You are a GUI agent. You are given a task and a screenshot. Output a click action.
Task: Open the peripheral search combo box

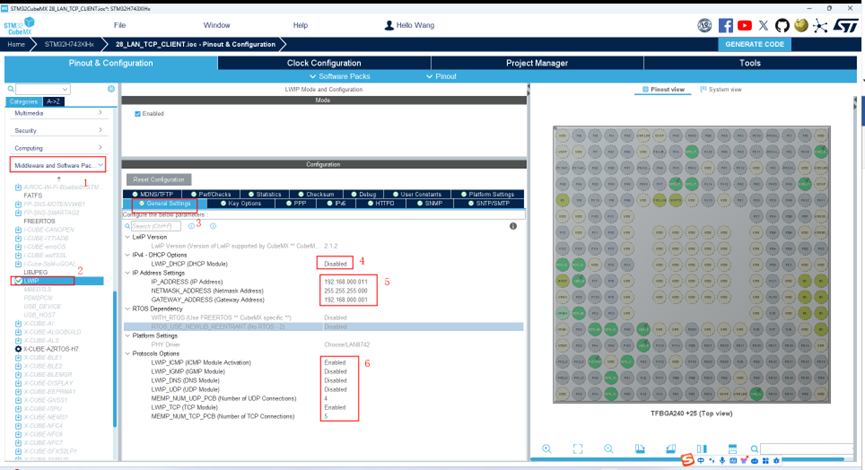coord(42,89)
